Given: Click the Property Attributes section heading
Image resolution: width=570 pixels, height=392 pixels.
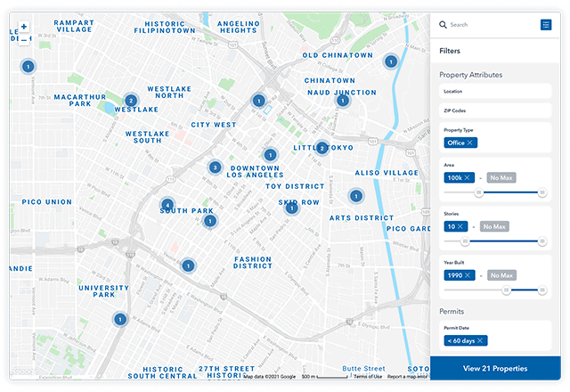Looking at the screenshot, I should pos(471,75).
